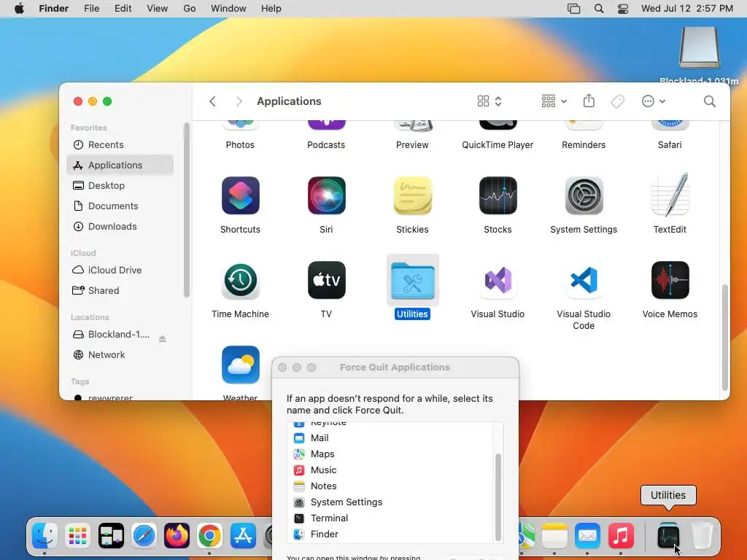
Task: Select Music in Force Quit list
Action: click(391, 470)
